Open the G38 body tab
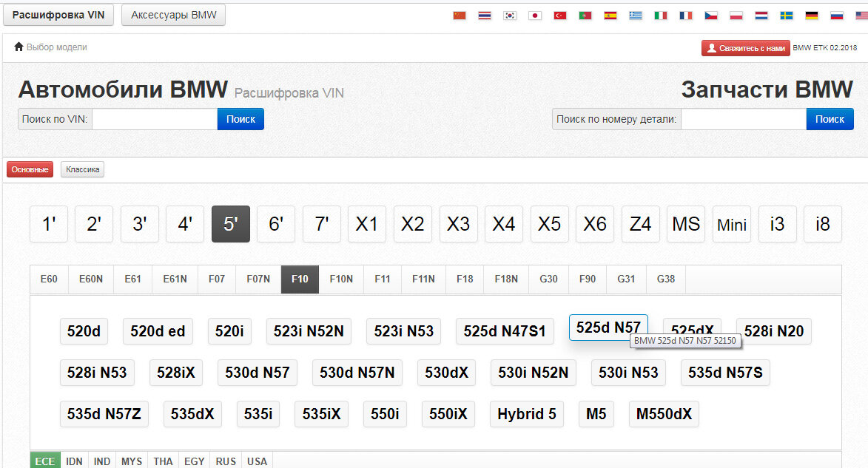Screen dimensions: 868x468 pos(666,279)
